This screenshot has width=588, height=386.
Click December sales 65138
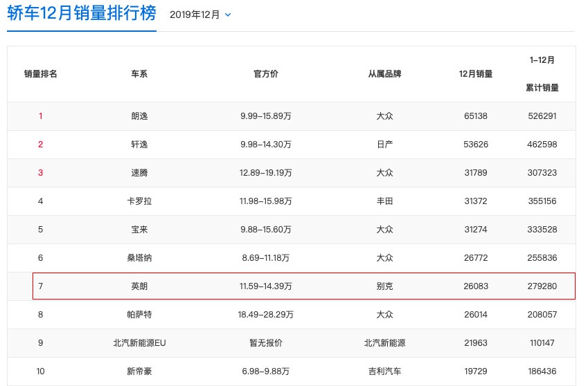(476, 116)
